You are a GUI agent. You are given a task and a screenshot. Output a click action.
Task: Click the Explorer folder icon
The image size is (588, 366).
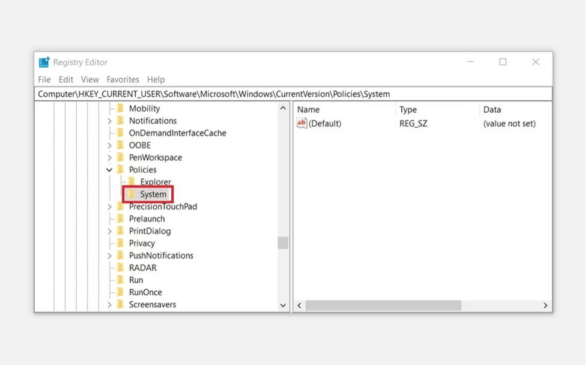(x=132, y=182)
